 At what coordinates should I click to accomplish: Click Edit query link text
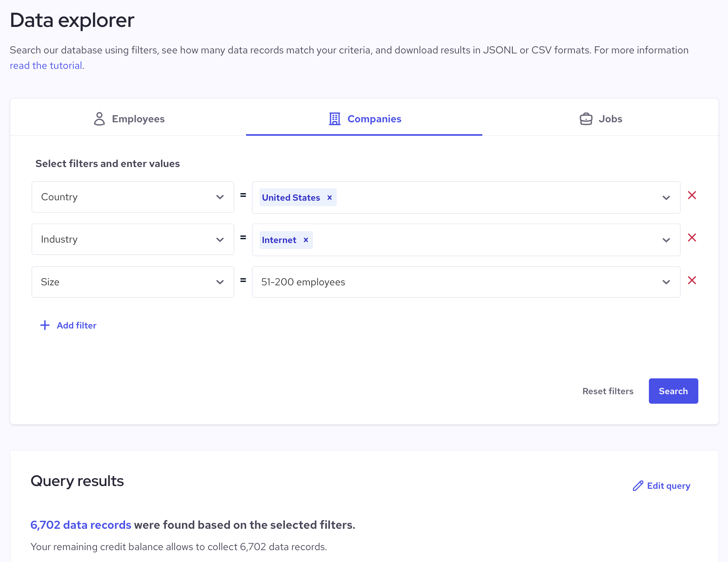pos(669,486)
